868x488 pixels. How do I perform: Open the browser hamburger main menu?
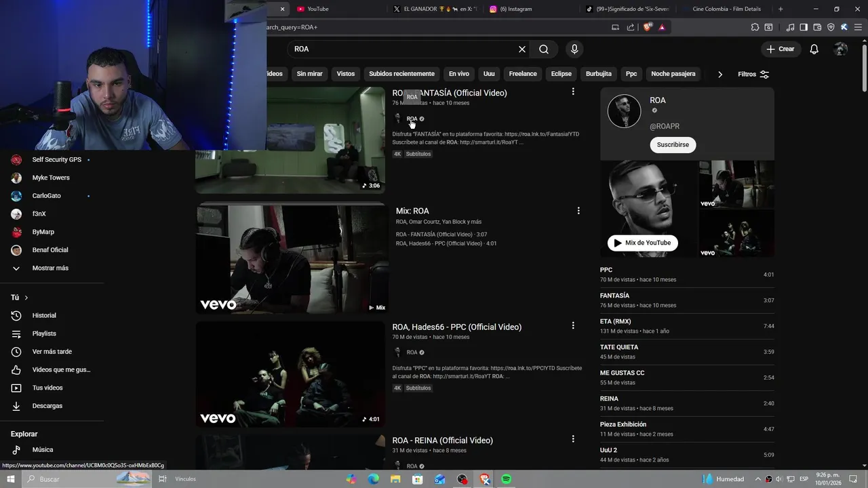(857, 27)
